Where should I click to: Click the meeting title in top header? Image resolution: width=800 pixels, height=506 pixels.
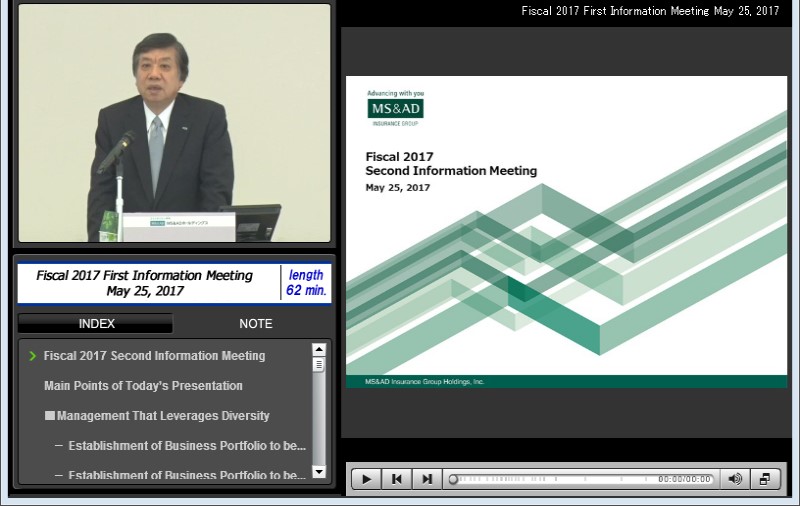[x=650, y=11]
